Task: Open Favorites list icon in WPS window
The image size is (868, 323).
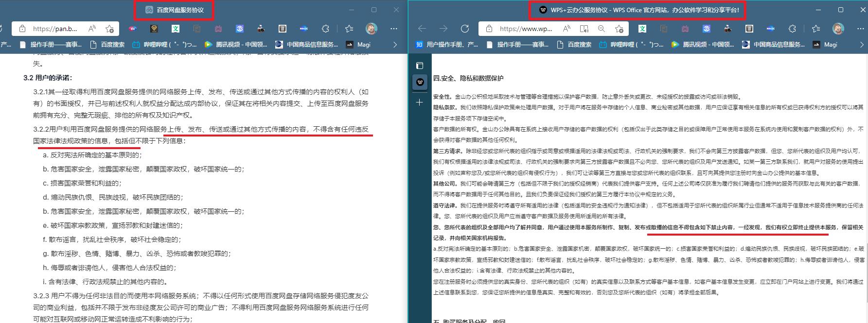Action: pyautogui.click(x=816, y=29)
